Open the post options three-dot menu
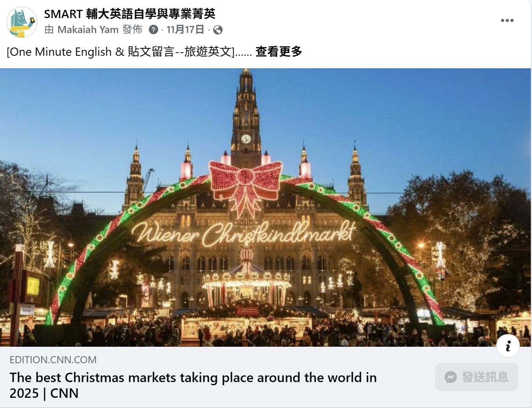532x408 pixels. (507, 20)
